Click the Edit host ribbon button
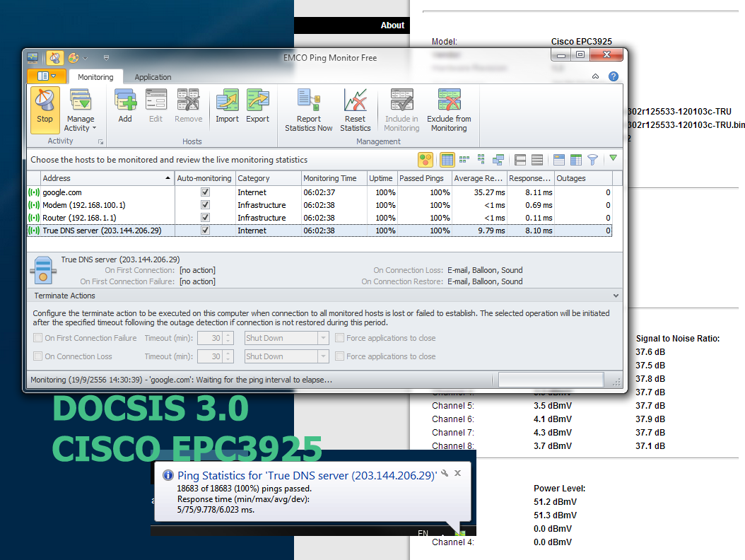The height and width of the screenshot is (560, 745). [156, 107]
